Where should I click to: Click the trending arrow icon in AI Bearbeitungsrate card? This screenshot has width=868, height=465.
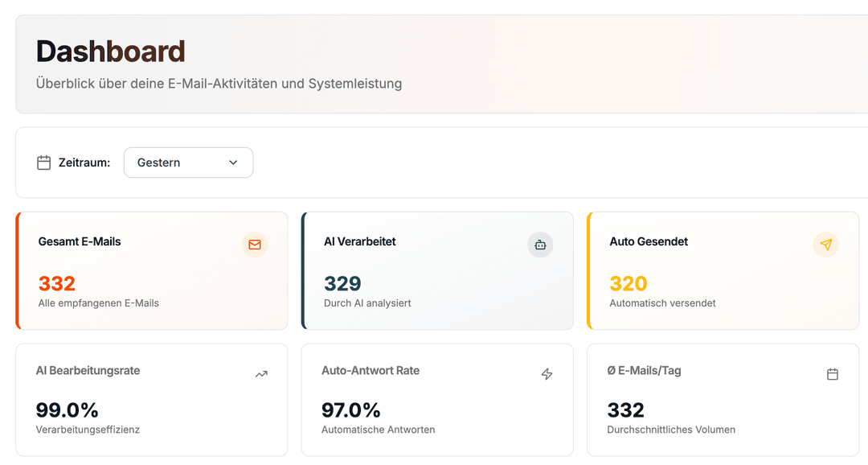click(x=261, y=374)
